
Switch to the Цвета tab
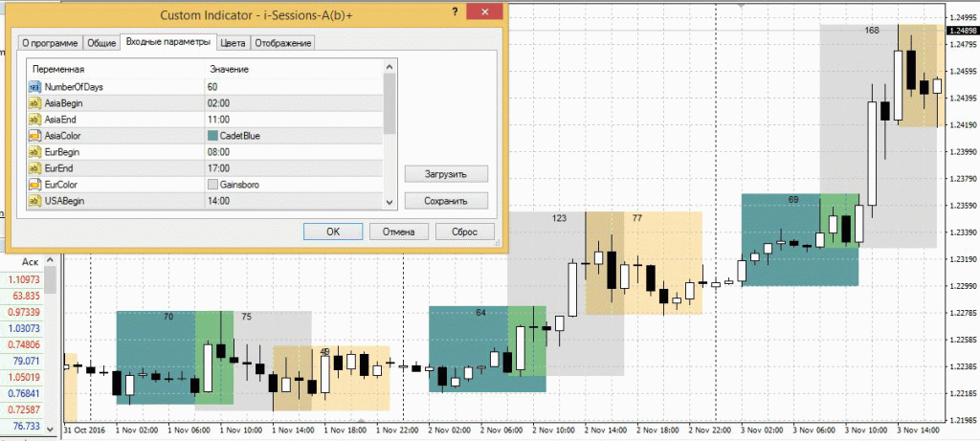(x=233, y=43)
